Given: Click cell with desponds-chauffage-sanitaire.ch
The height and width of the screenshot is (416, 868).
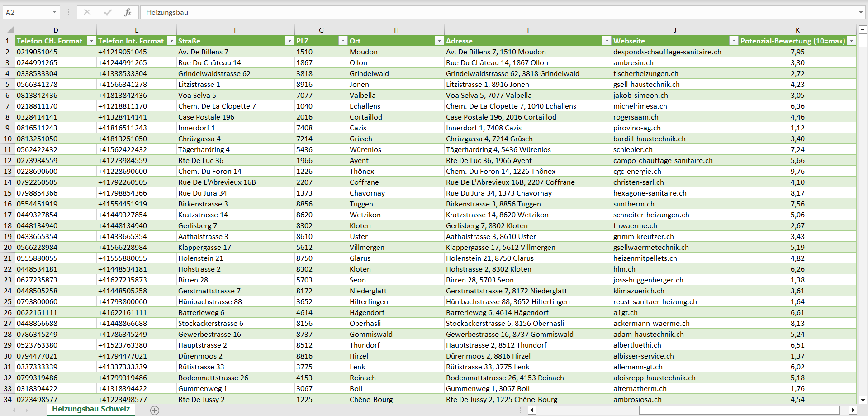Looking at the screenshot, I should 675,52.
